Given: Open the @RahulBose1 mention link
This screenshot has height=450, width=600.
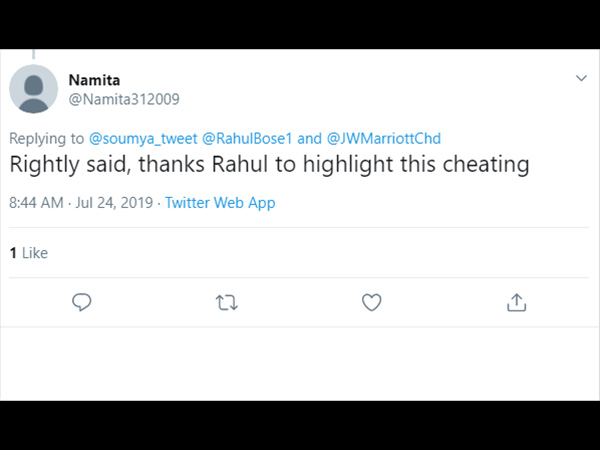Looking at the screenshot, I should tap(247, 139).
